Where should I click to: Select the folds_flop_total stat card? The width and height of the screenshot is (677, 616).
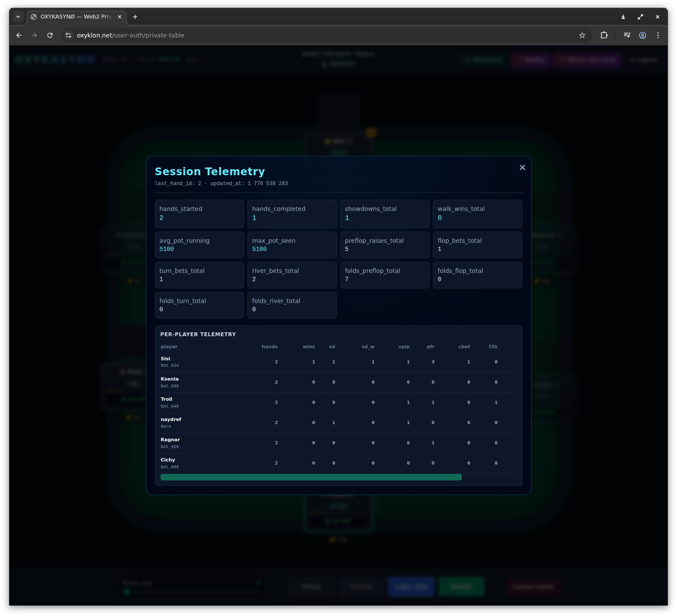click(x=478, y=275)
